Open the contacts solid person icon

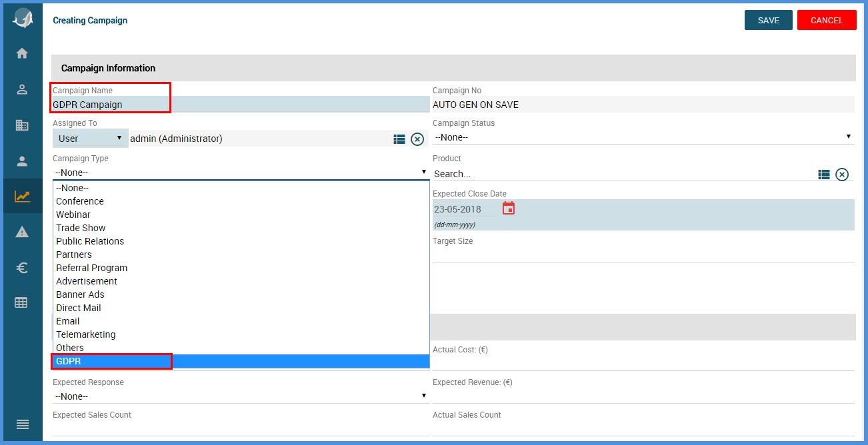[22, 161]
